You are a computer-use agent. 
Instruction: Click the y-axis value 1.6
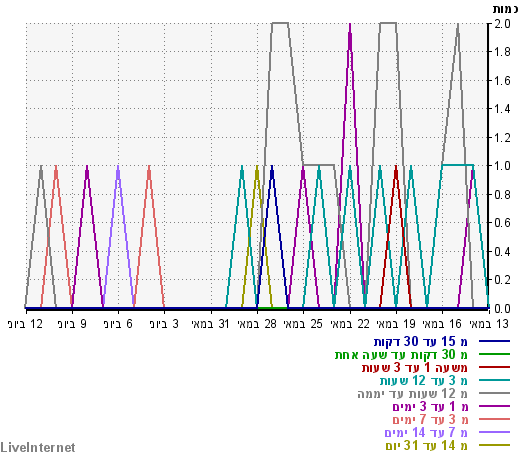502,80
